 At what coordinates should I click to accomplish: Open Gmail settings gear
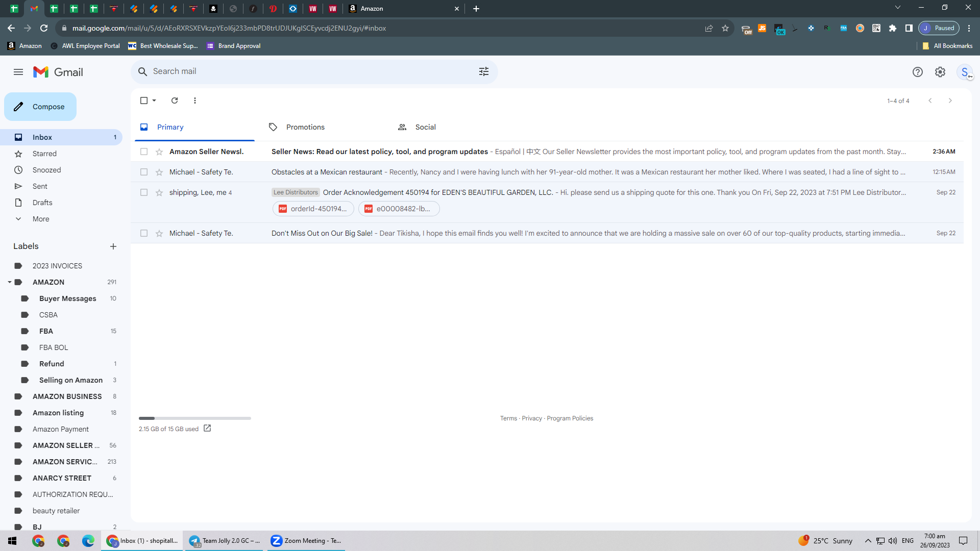(x=940, y=72)
